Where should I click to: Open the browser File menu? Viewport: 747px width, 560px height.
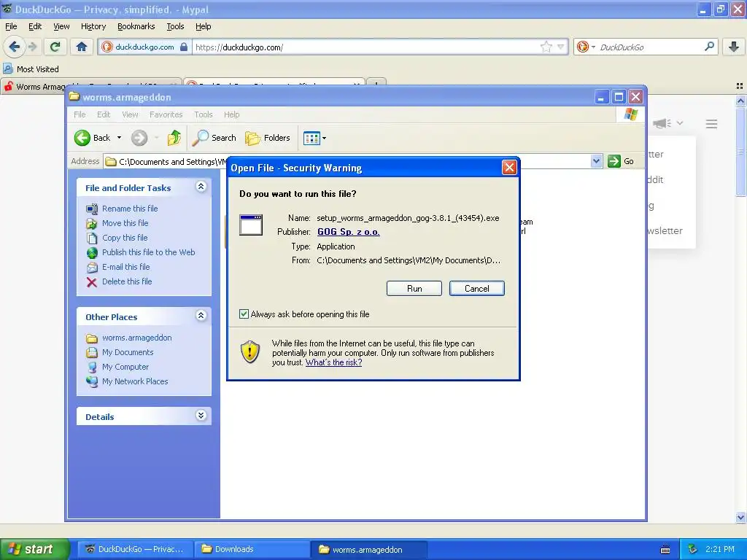coord(11,26)
